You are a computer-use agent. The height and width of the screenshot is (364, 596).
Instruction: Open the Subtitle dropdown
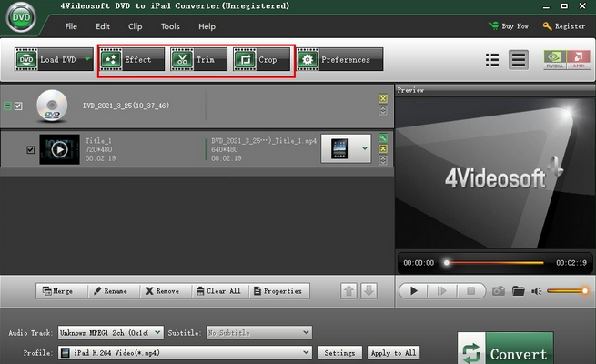click(x=258, y=332)
